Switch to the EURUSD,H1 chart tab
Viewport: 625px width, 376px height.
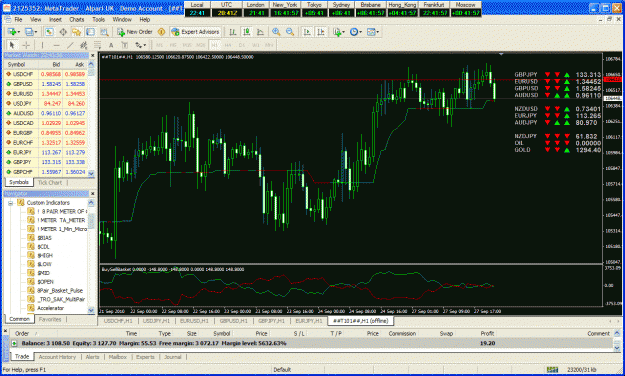click(x=194, y=321)
